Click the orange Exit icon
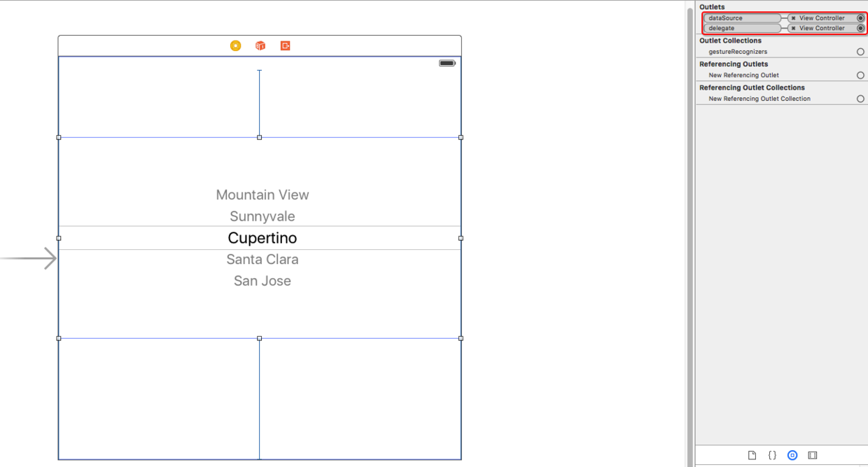The image size is (868, 467). 286,46
